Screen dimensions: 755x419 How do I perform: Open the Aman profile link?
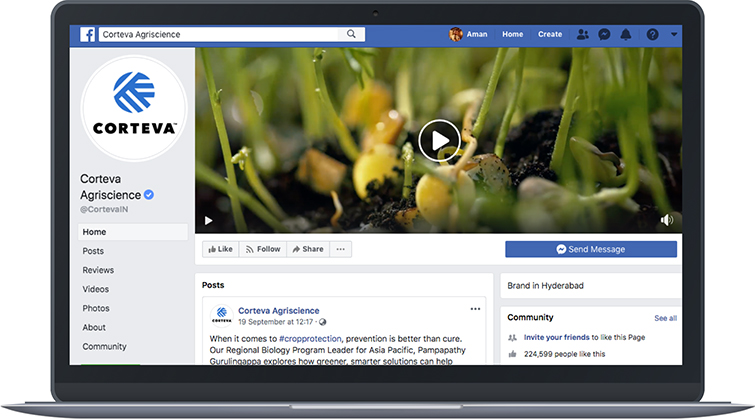[x=477, y=34]
